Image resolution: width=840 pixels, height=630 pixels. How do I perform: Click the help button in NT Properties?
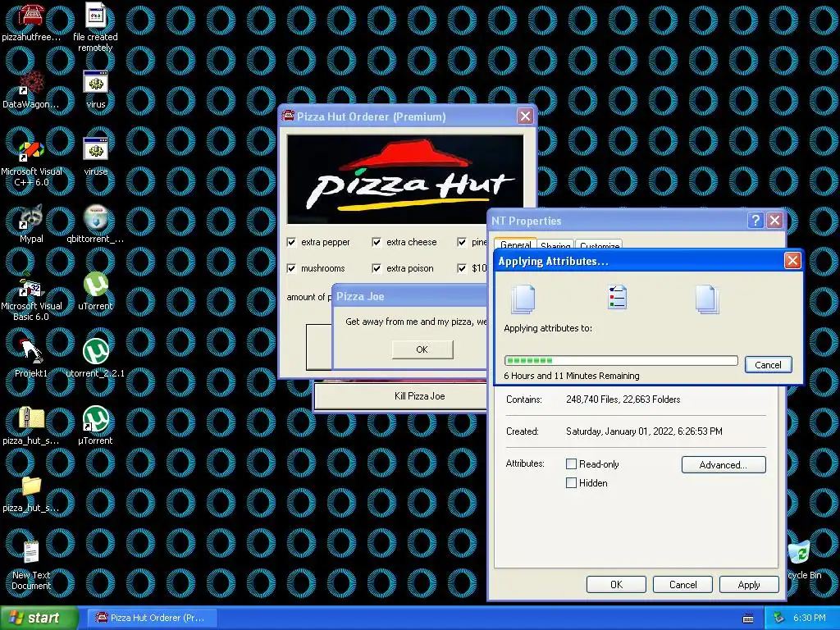click(756, 220)
